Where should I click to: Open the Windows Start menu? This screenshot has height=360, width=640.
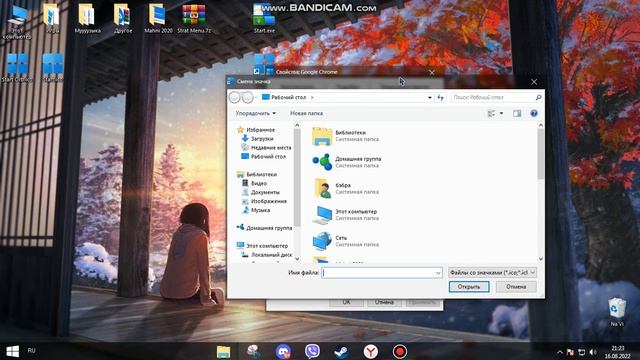(13, 351)
